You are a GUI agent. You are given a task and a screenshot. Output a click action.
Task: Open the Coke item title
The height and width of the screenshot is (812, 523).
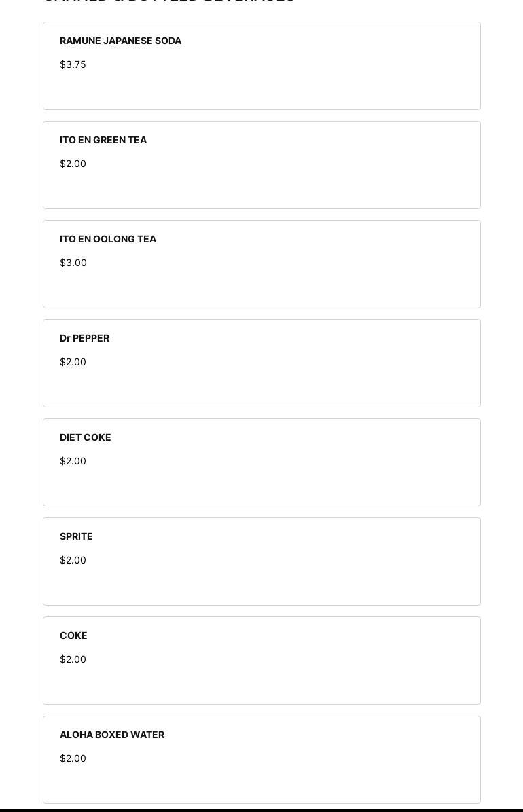coord(73,635)
